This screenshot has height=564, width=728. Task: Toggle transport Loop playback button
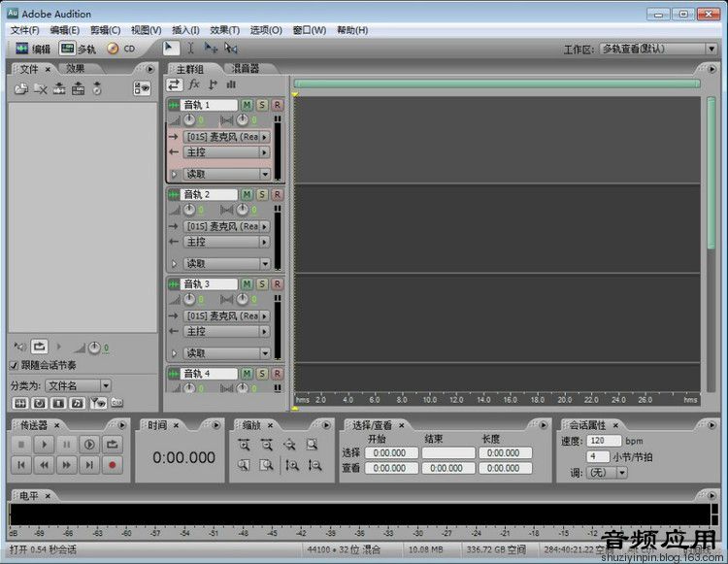click(x=113, y=445)
